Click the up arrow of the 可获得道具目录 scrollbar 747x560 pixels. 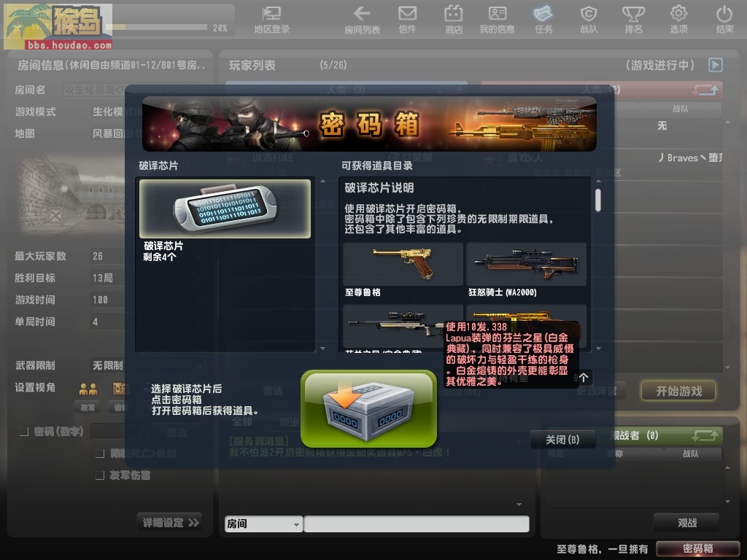(x=598, y=181)
